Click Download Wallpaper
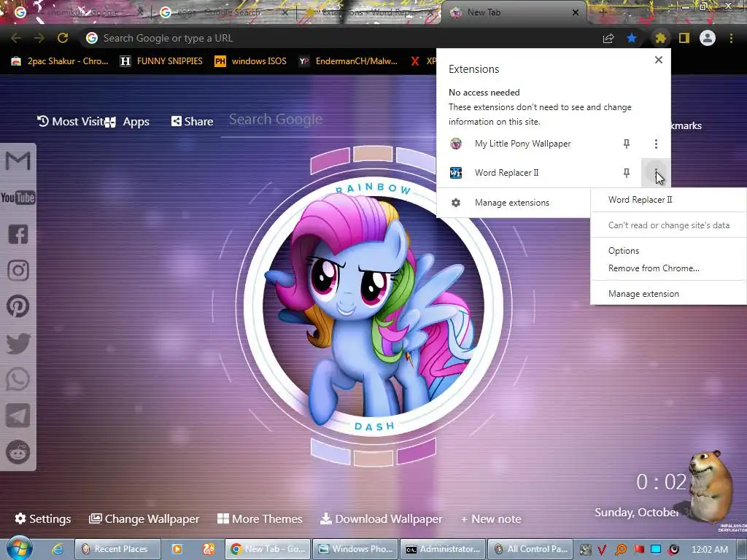 click(381, 519)
